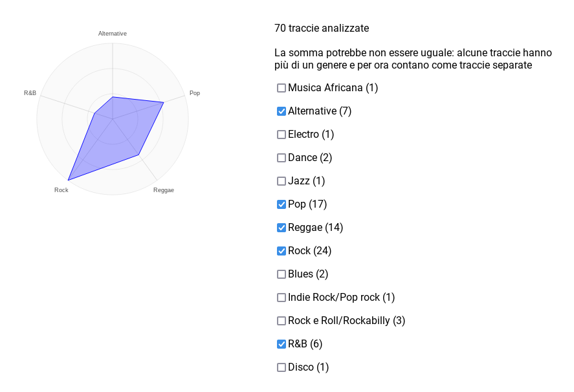Enable the Musica Africana (1) checkbox
This screenshot has height=392, width=574.
pyautogui.click(x=281, y=87)
